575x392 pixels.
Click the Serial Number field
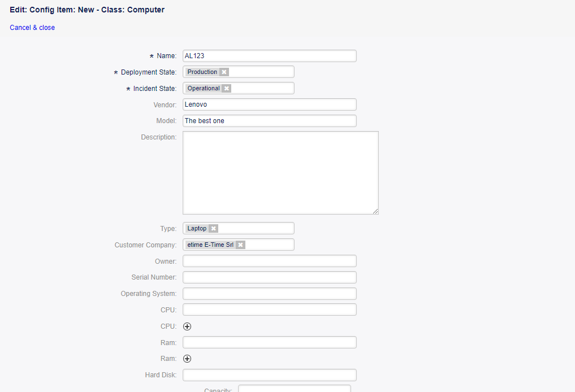pos(269,277)
